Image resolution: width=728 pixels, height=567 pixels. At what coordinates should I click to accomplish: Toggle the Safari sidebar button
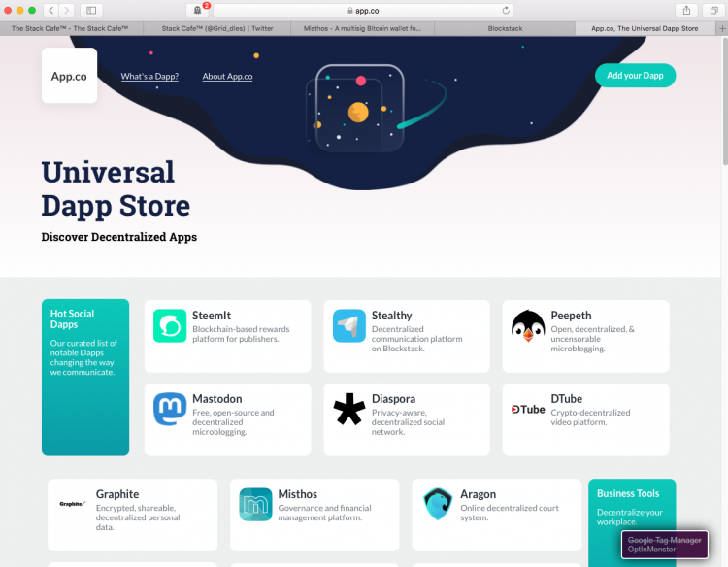click(x=91, y=10)
